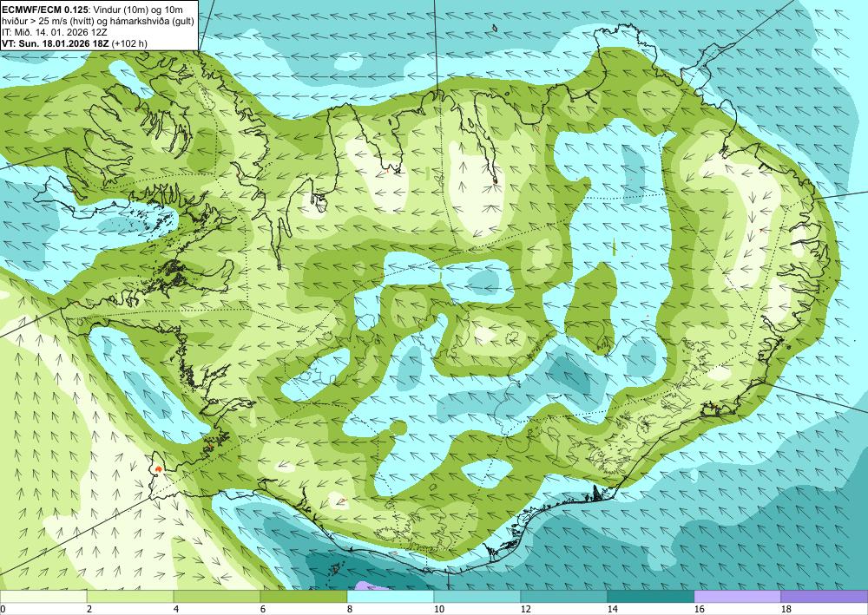Image resolution: width=868 pixels, height=615 pixels.
Task: Click the legend value '12'
Action: 525,610
